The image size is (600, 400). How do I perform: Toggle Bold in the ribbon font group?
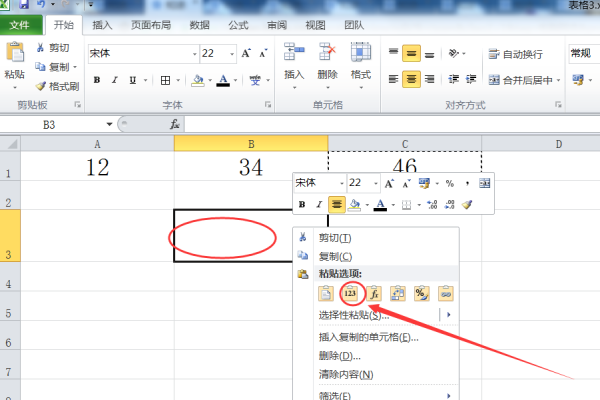97,80
